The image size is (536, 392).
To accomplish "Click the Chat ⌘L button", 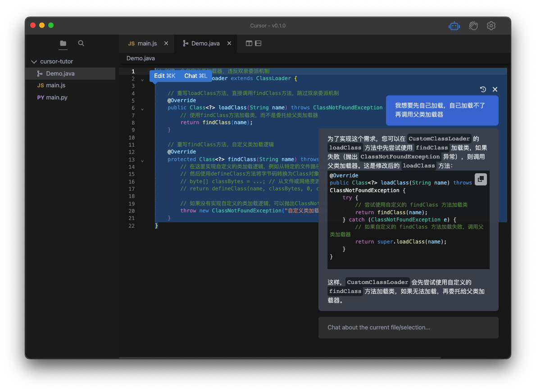I will tap(195, 76).
